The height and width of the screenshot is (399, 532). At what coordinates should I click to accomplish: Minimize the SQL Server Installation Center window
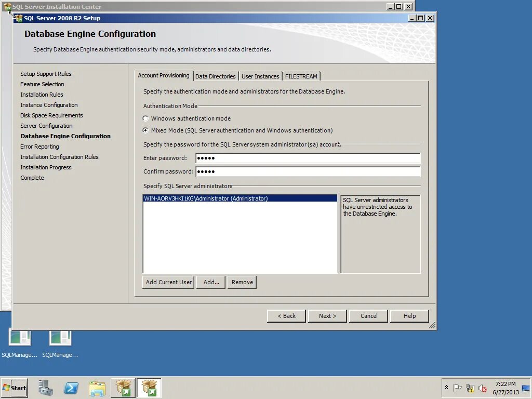click(x=391, y=6)
